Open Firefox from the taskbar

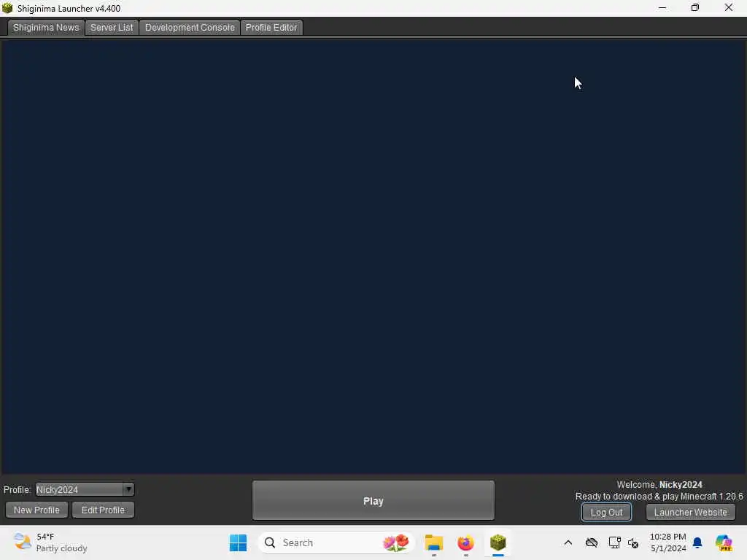pyautogui.click(x=466, y=542)
